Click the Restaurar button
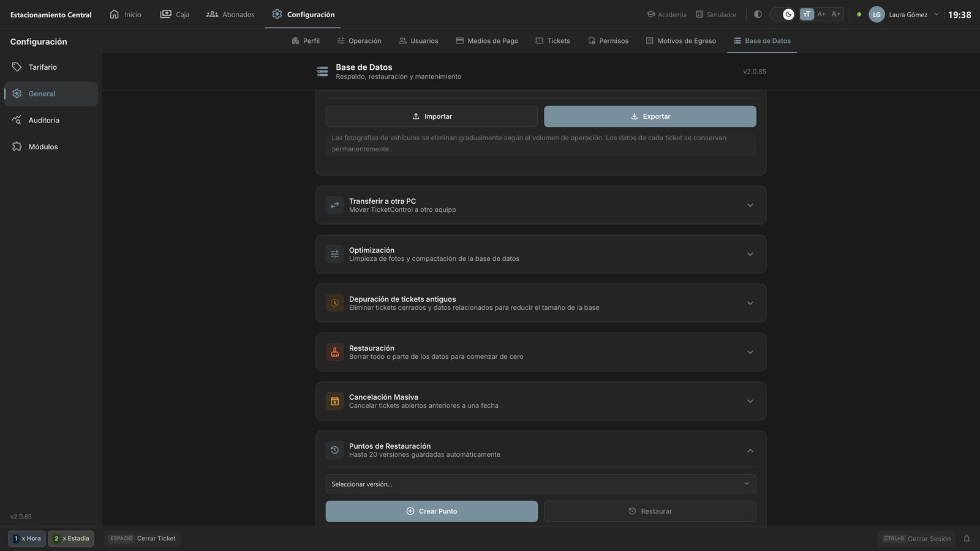The image size is (980, 551). [x=650, y=511]
